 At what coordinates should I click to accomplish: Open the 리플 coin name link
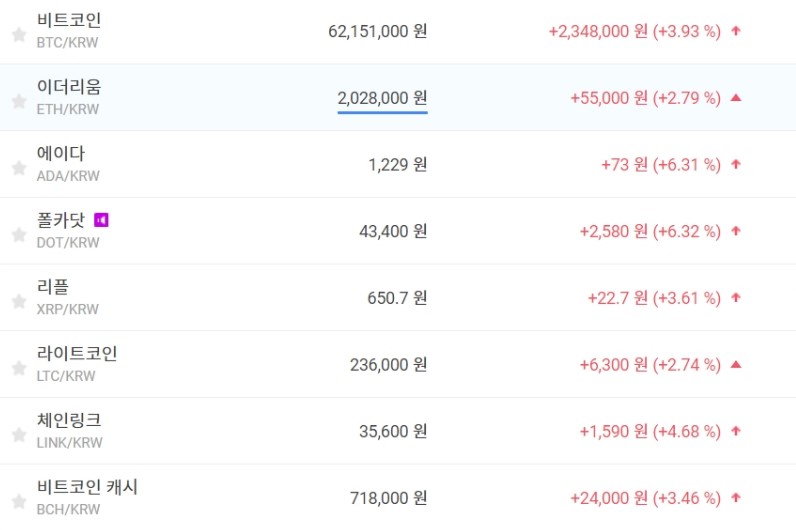pyautogui.click(x=52, y=287)
